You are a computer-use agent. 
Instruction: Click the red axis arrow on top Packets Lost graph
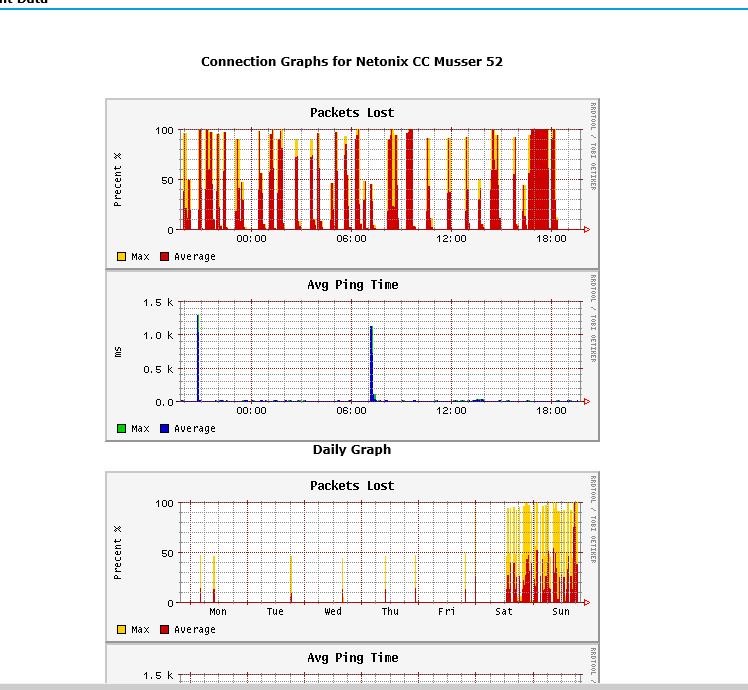587,230
